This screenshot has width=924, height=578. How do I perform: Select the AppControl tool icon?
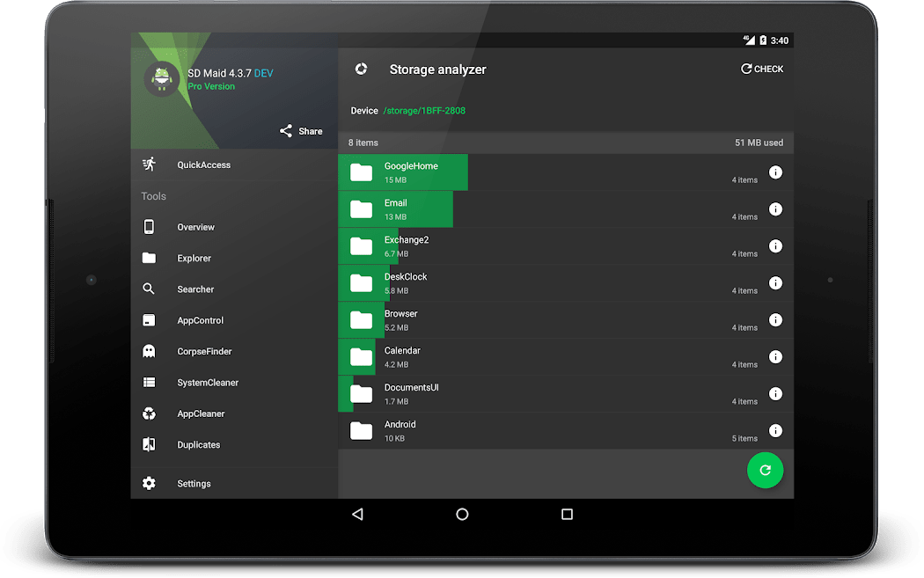click(150, 319)
